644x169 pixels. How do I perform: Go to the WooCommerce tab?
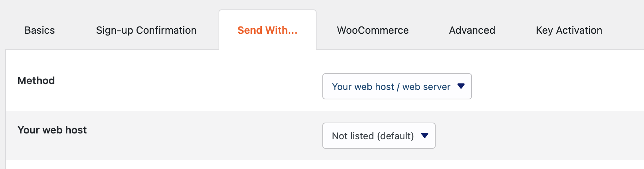tap(372, 30)
